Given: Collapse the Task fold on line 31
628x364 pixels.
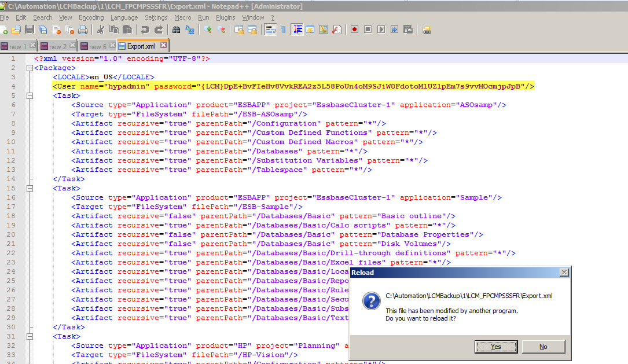Looking at the screenshot, I should click(x=30, y=336).
